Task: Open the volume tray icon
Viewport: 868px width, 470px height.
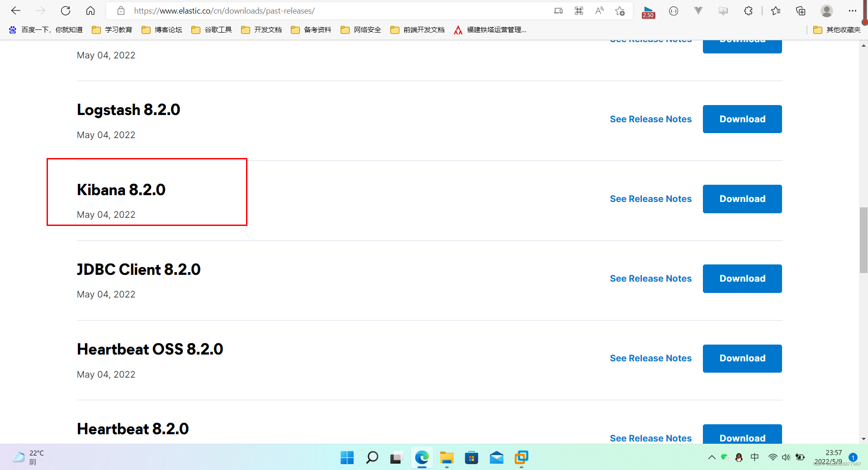Action: (786, 457)
